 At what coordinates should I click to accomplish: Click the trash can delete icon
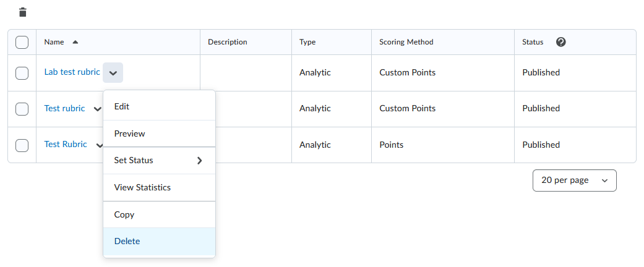pyautogui.click(x=23, y=12)
